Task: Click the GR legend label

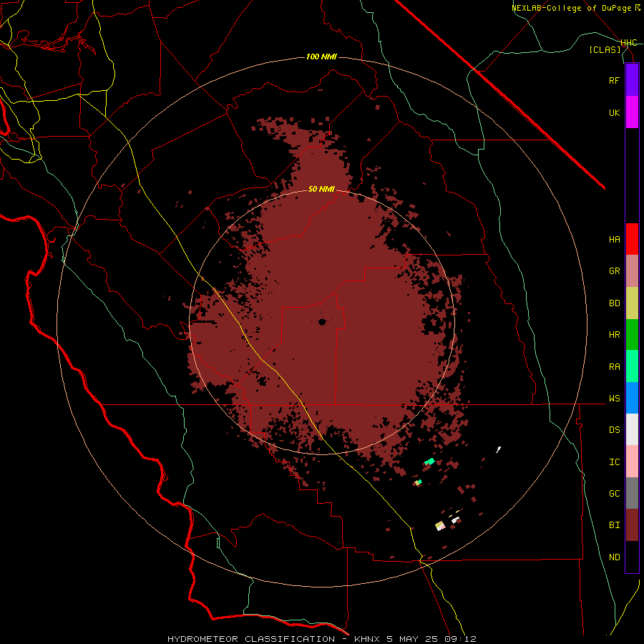Action: [614, 271]
